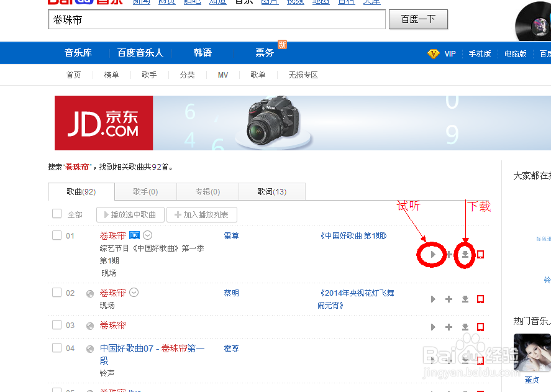Open artist link 霍尊 on song 04

click(231, 349)
